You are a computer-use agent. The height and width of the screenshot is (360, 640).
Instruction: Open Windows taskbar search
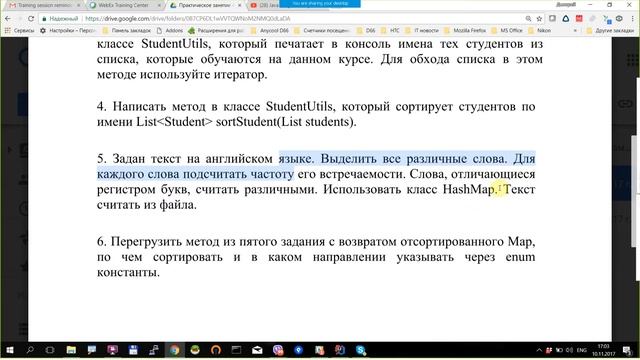30,350
